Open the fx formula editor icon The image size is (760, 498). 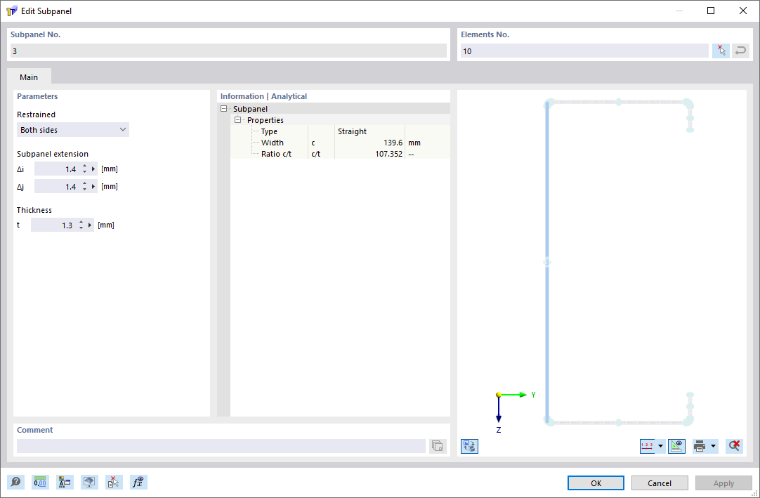click(138, 482)
